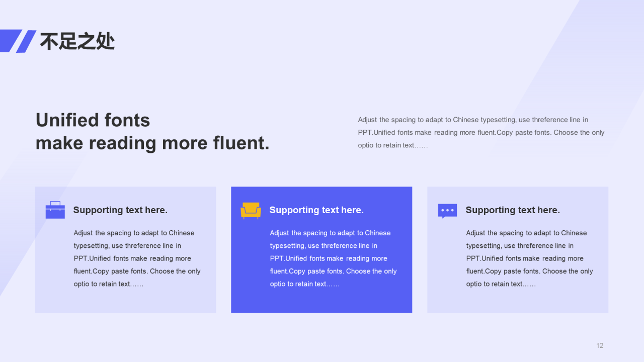
Task: Click 'Supporting text here.' in the right card
Action: [x=513, y=210]
